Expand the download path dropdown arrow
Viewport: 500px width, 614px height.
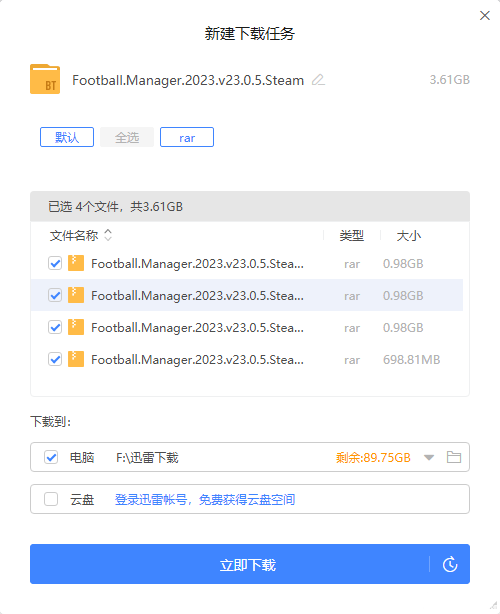[429, 457]
